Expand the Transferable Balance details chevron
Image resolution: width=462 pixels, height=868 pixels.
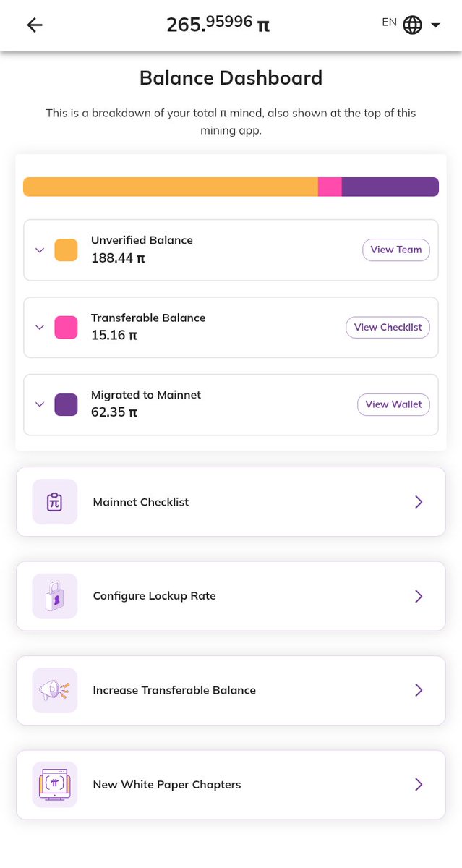[x=40, y=328]
